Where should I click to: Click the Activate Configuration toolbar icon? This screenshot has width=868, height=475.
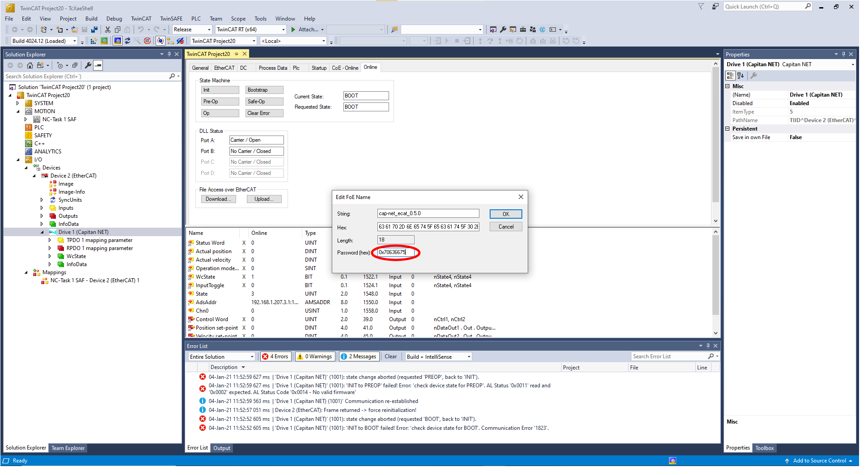click(93, 41)
